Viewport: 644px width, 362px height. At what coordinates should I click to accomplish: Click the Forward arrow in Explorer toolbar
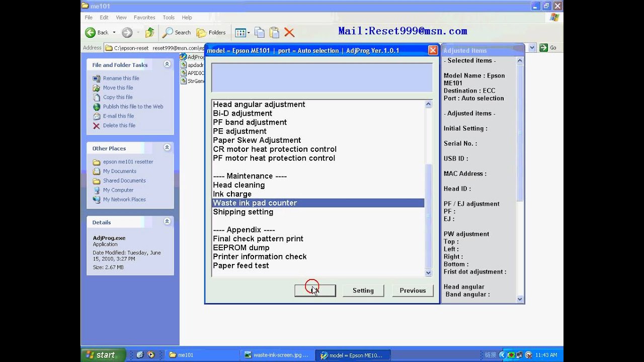[x=127, y=33]
